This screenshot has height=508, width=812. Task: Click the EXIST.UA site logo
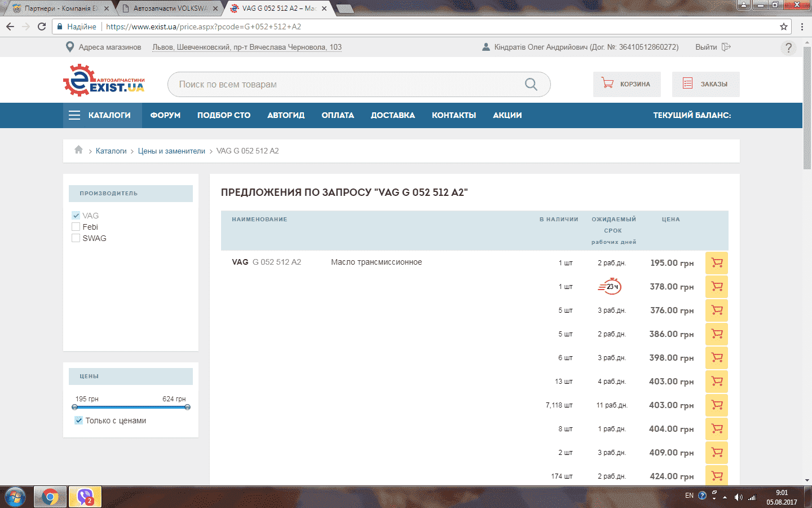tap(104, 81)
